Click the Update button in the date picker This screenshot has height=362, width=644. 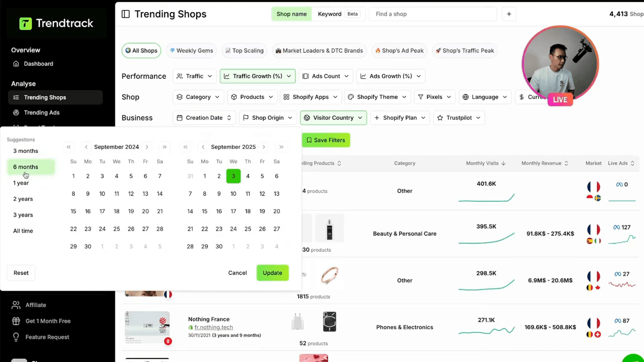(x=272, y=273)
